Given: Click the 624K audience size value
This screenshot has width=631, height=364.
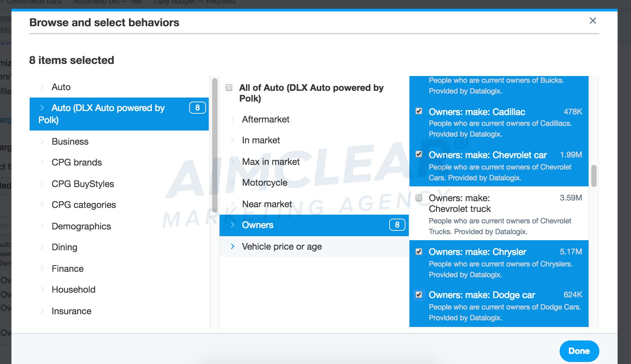Looking at the screenshot, I should (x=573, y=295).
